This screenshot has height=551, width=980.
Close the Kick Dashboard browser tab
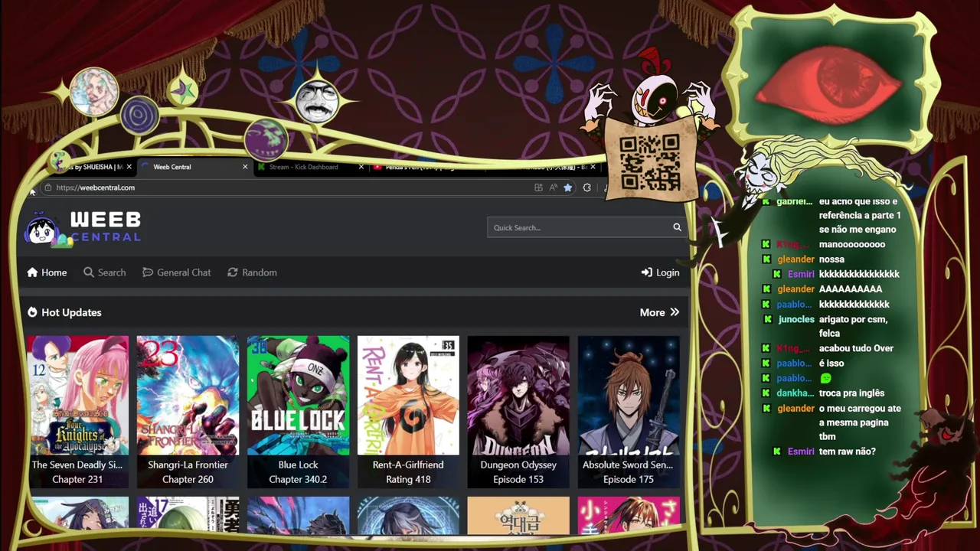click(361, 167)
